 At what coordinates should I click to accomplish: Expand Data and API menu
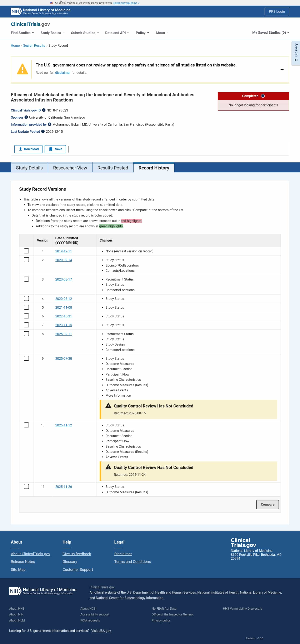click(117, 33)
